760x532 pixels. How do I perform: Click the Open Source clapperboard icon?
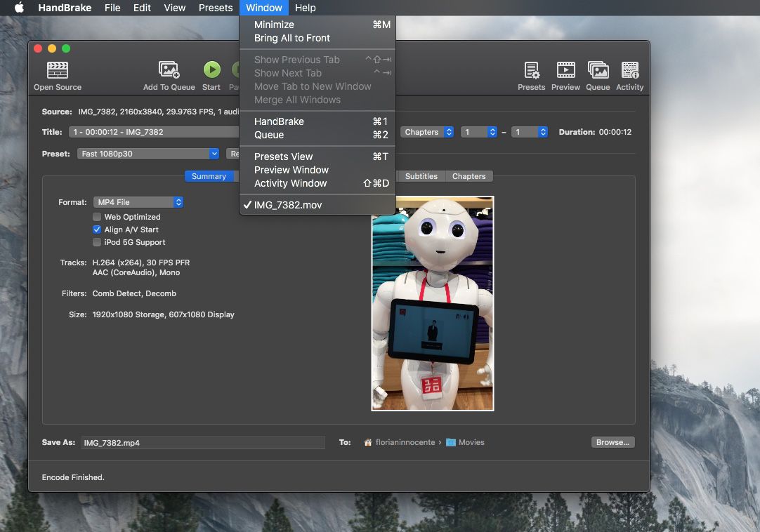point(57,70)
